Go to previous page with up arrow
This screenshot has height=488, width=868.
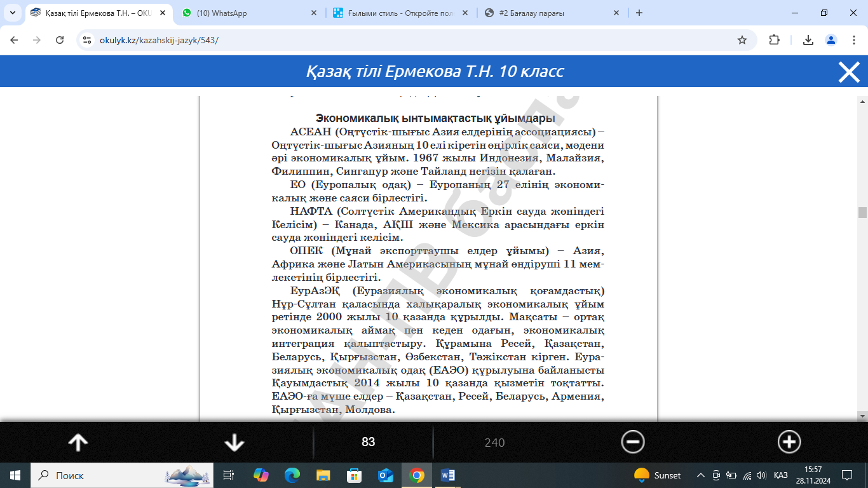78,442
